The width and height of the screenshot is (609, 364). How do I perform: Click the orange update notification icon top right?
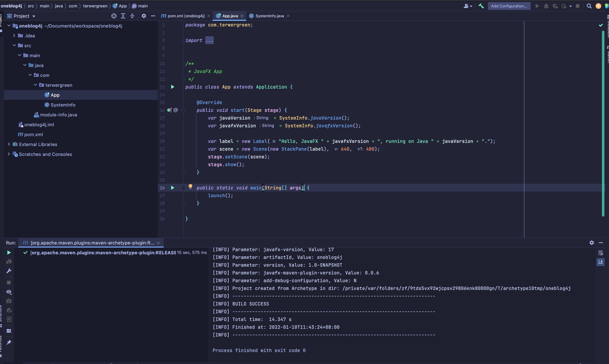click(x=598, y=6)
